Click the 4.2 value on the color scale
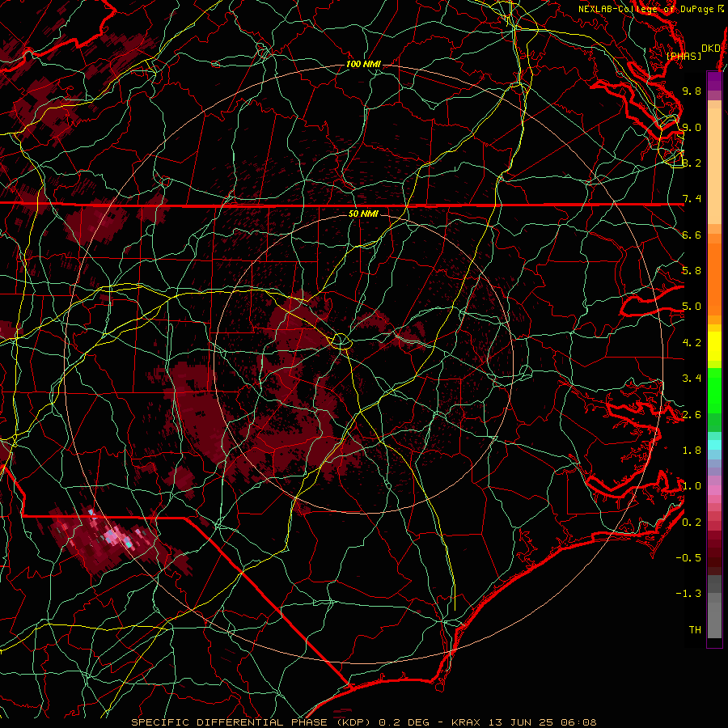The width and height of the screenshot is (728, 728). (692, 343)
